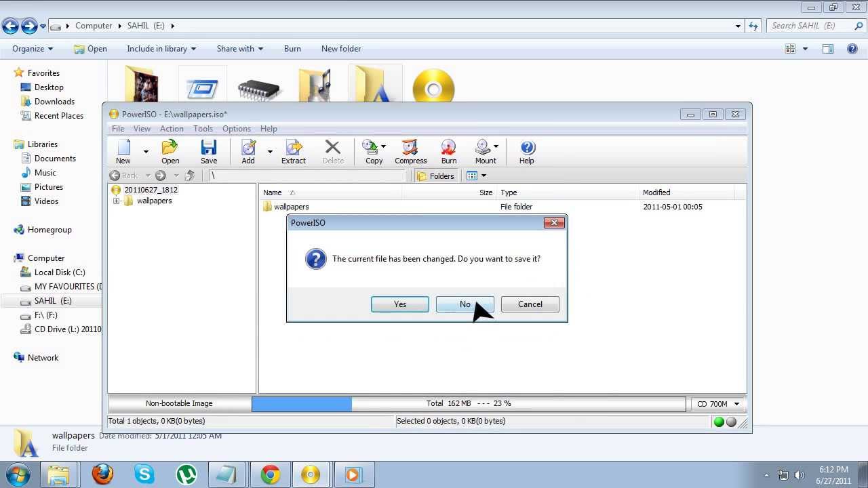Viewport: 868px width, 488px height.
Task: Click the Delete toolbar icon
Action: (x=332, y=152)
